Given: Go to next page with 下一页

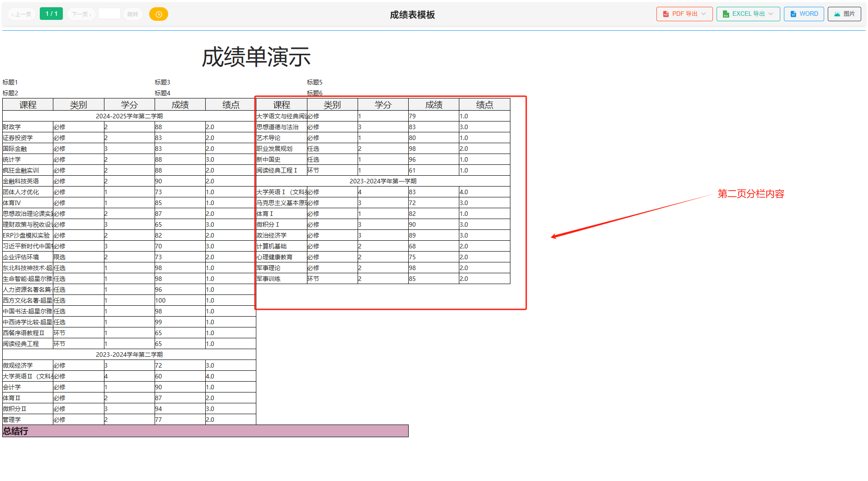Looking at the screenshot, I should click(81, 14).
